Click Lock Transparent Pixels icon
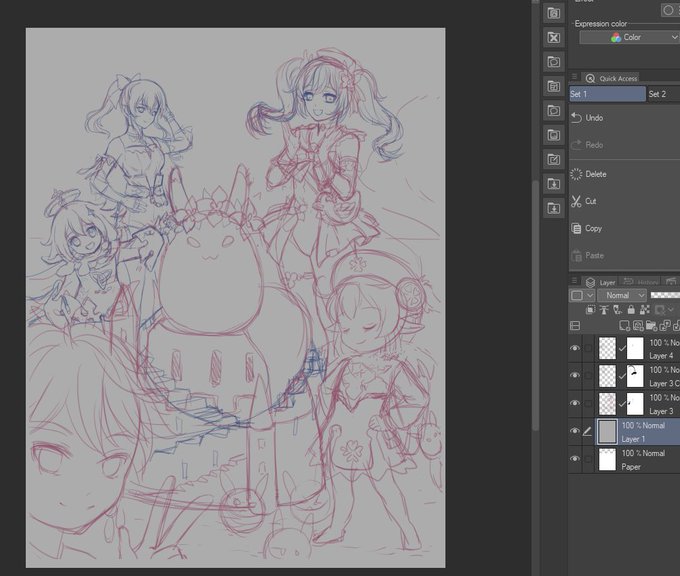The height and width of the screenshot is (576, 680). pos(645,310)
